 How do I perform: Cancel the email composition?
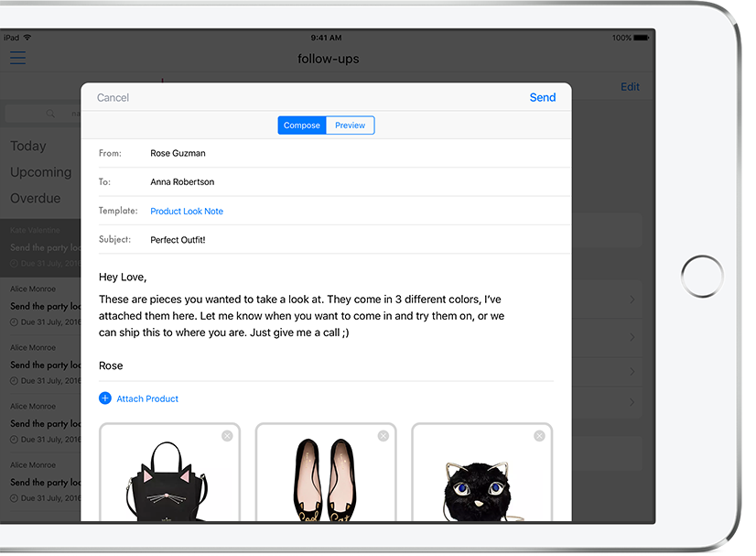click(x=113, y=97)
